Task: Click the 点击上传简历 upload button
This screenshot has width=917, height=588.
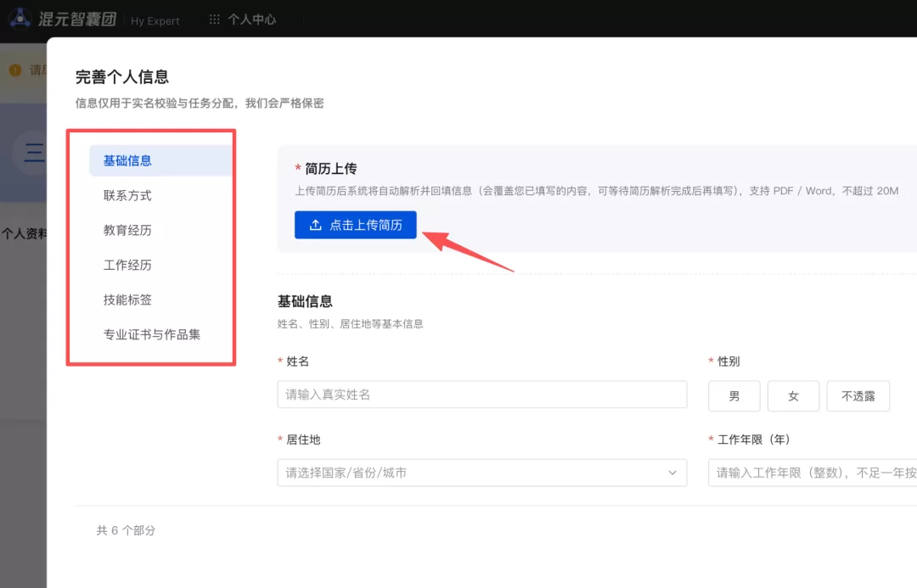Action: pos(356,225)
